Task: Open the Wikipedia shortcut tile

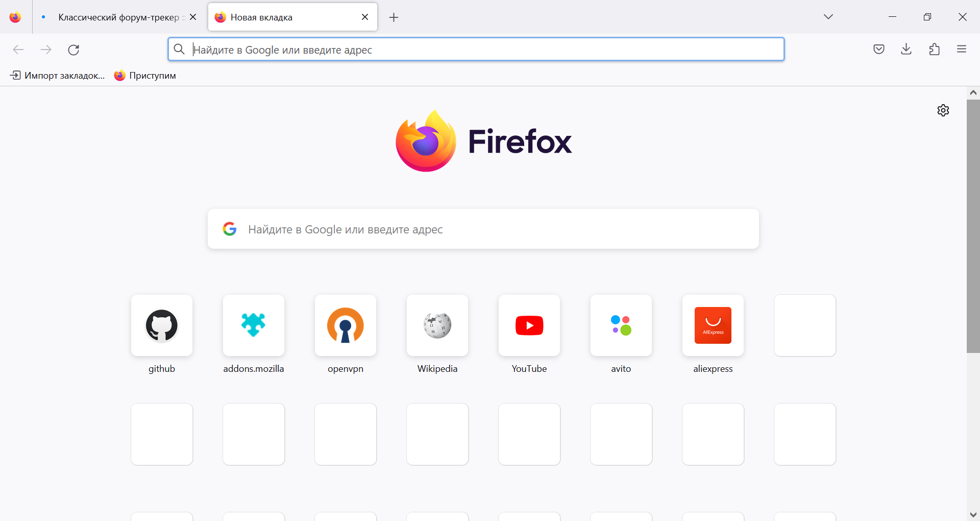Action: tap(437, 325)
